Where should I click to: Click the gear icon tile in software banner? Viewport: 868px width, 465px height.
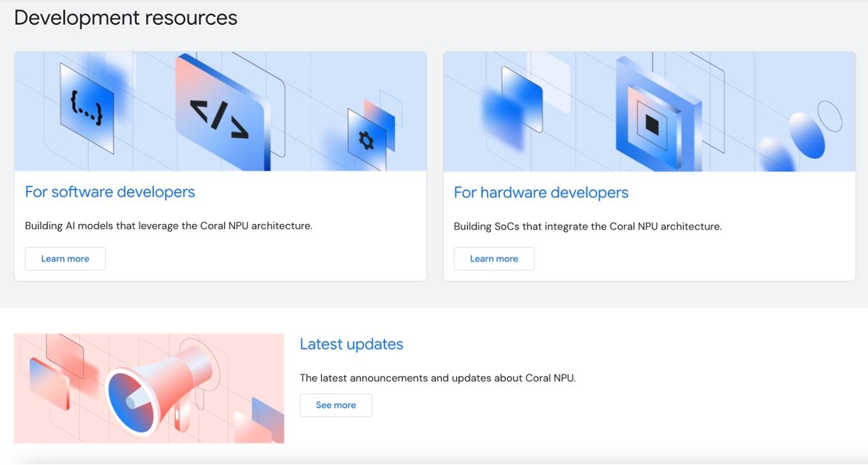tap(366, 140)
